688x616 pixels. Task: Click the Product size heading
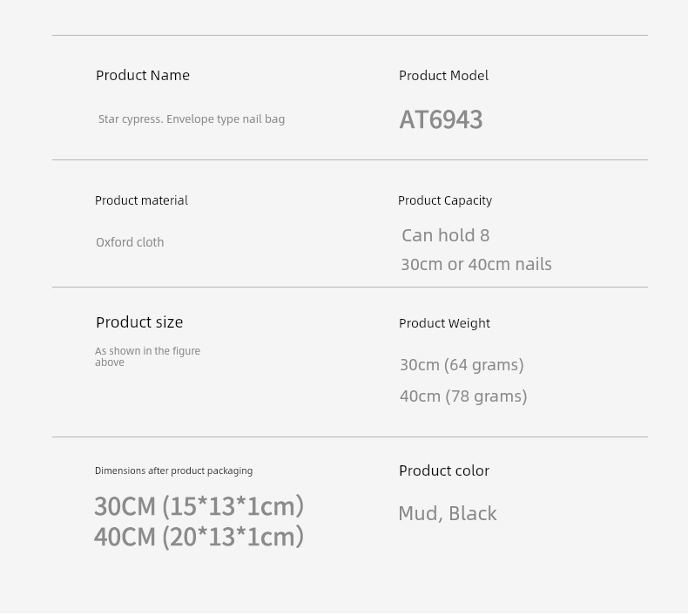click(x=139, y=322)
